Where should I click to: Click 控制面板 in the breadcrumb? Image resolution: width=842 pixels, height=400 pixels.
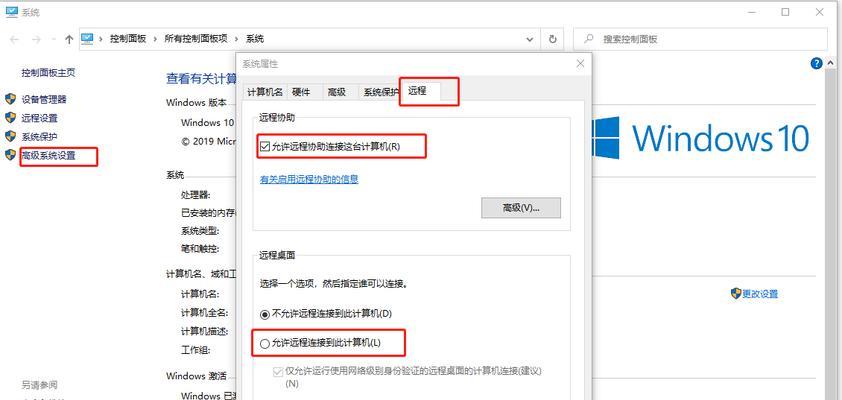click(x=128, y=39)
